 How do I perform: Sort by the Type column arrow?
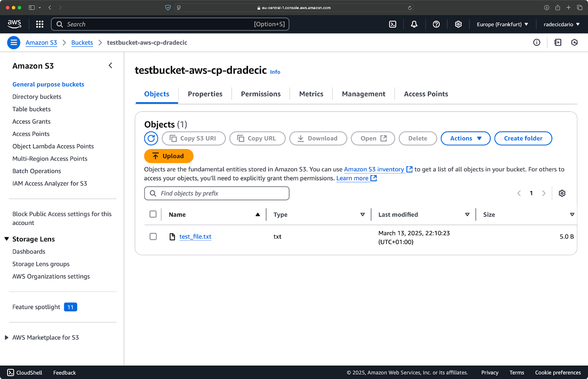point(362,215)
